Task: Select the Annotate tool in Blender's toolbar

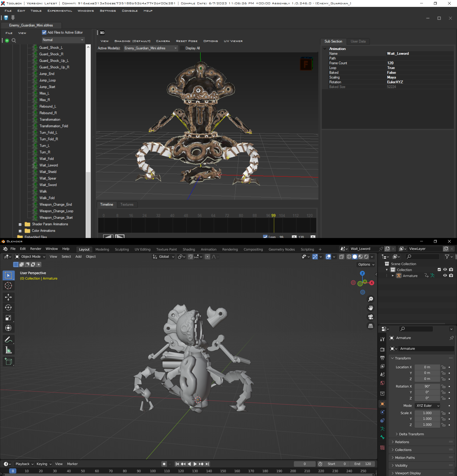Action: 9,339
